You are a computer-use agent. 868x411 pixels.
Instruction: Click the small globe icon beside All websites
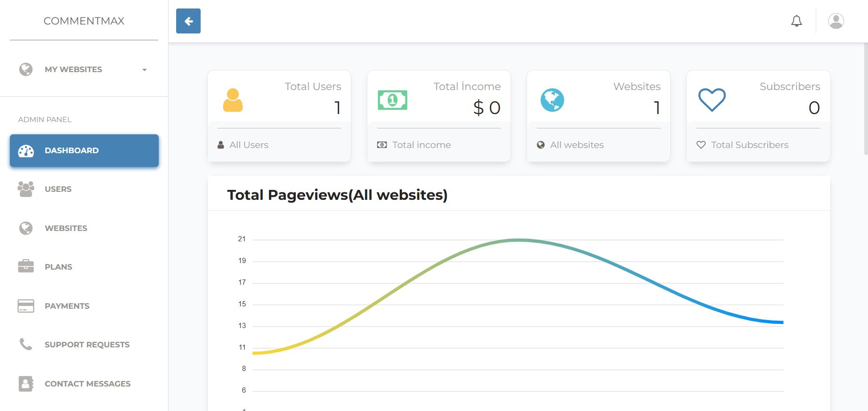click(x=541, y=145)
